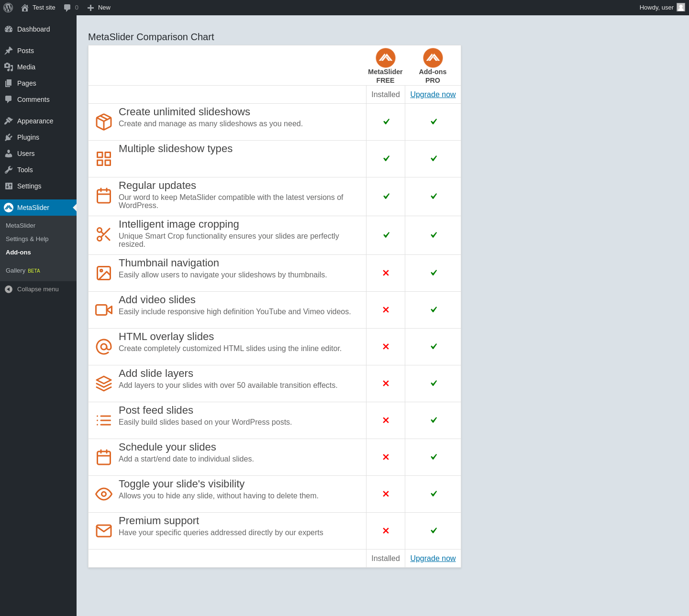
Task: Click the video camera icon
Action: 104,310
